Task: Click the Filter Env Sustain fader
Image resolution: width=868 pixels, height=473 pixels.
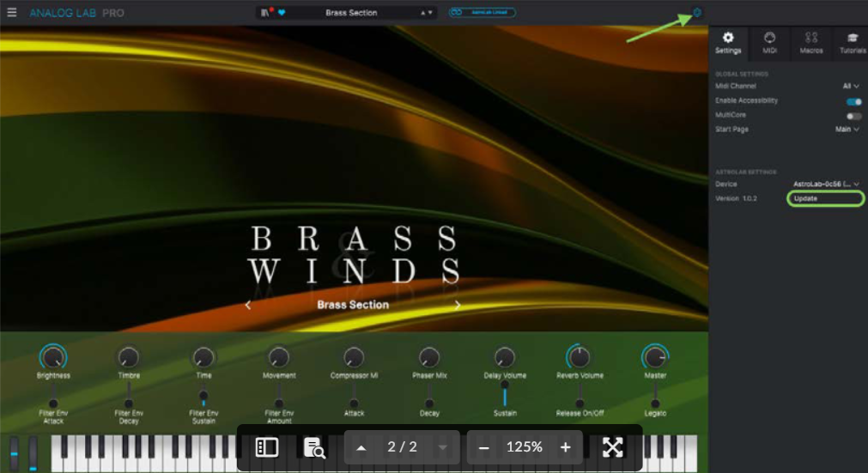Action: tap(203, 395)
